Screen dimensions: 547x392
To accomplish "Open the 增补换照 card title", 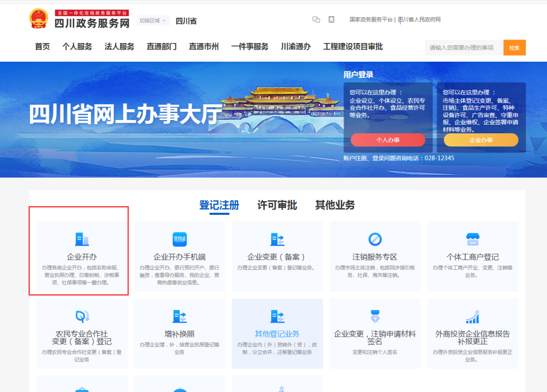I will click(180, 334).
